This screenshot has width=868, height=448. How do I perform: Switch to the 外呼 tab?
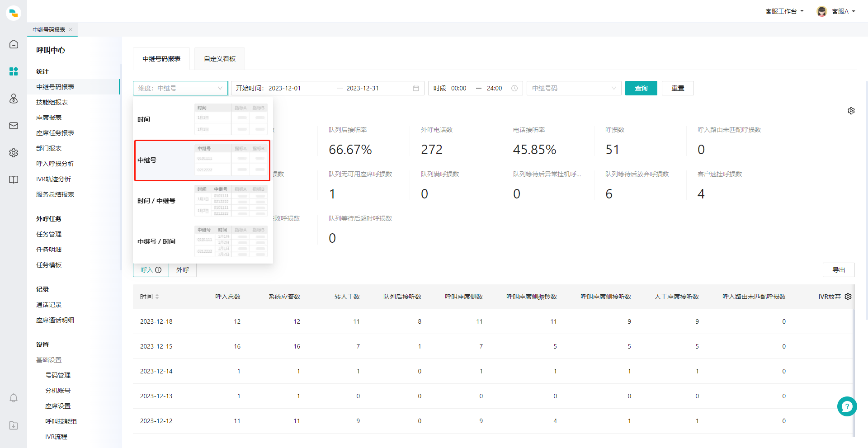coord(183,270)
